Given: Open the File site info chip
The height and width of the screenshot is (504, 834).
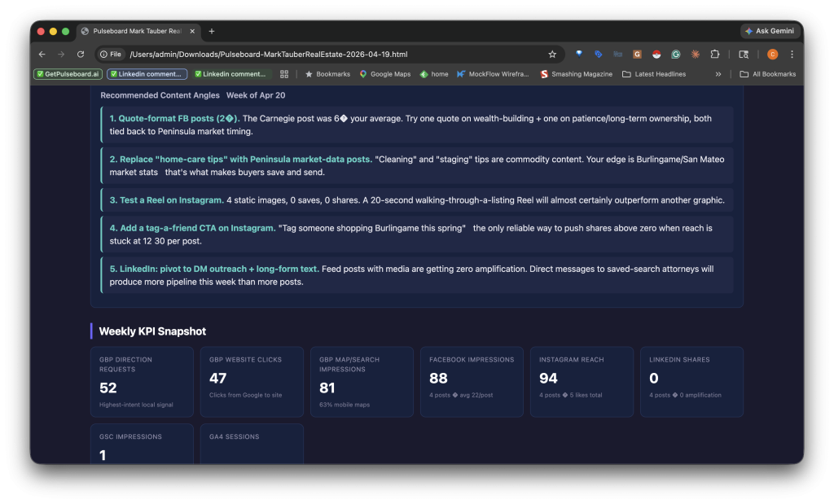Looking at the screenshot, I should click(111, 55).
